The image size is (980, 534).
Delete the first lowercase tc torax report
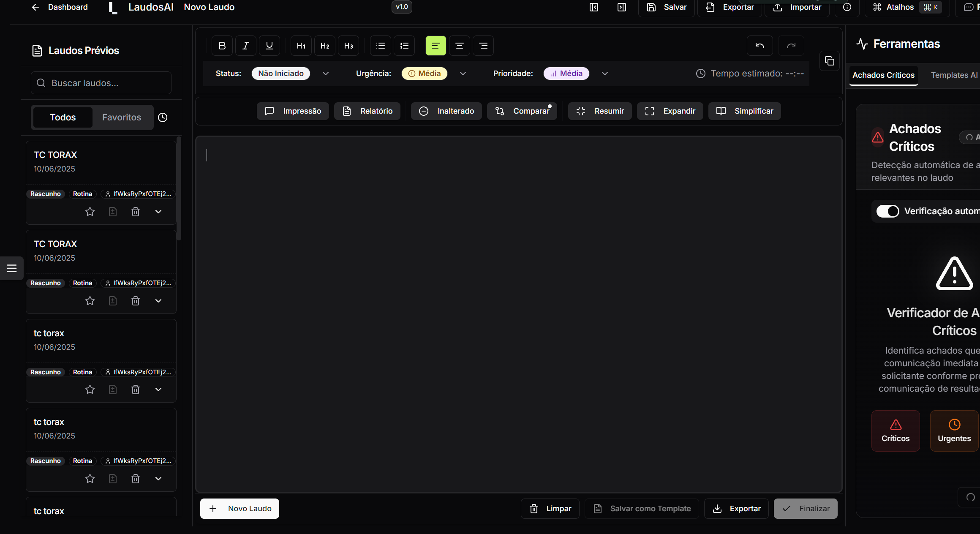[136, 390]
